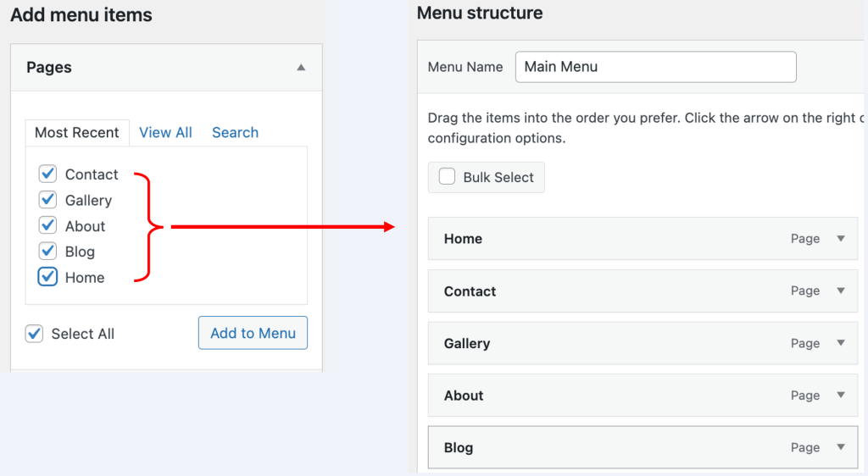Expand the Contact menu item arrow
Screen dimensions: 868x476
click(x=841, y=291)
